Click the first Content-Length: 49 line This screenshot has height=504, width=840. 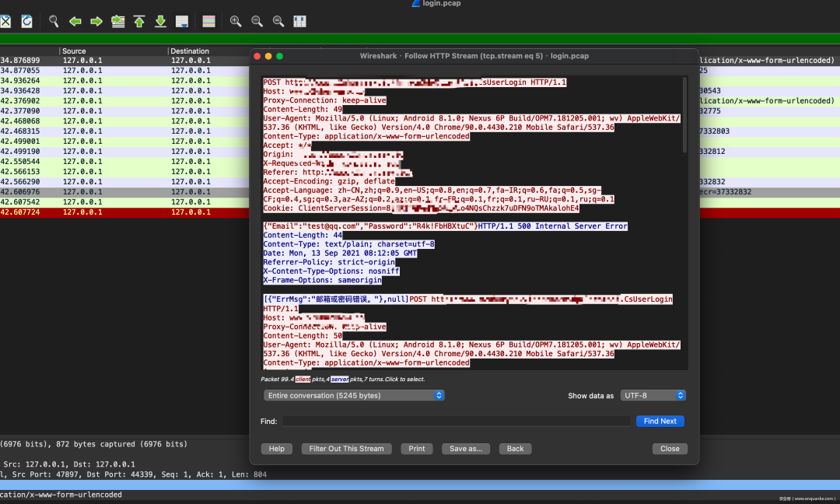click(x=303, y=110)
